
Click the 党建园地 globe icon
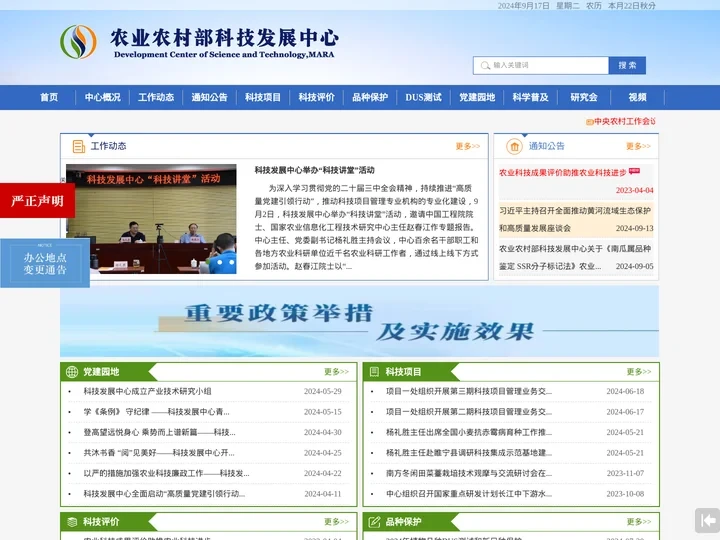coord(72,372)
